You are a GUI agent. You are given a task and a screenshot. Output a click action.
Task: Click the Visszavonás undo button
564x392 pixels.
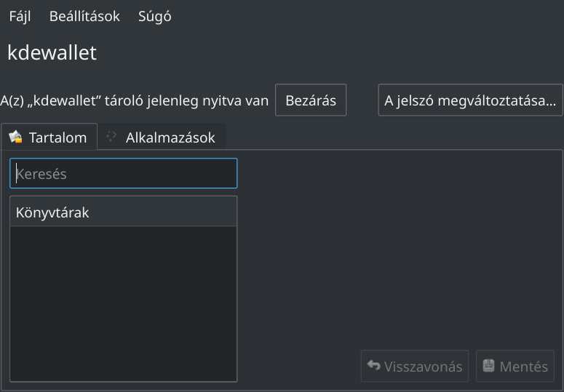tap(415, 366)
